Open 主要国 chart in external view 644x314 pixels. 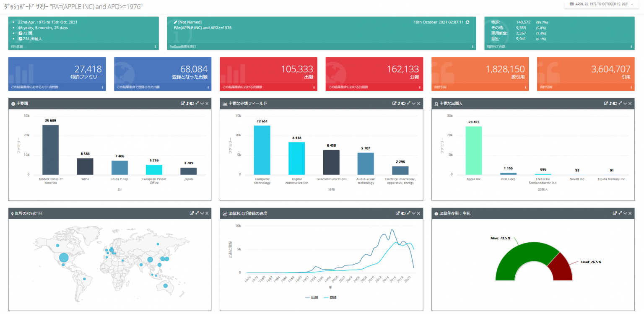tap(183, 103)
